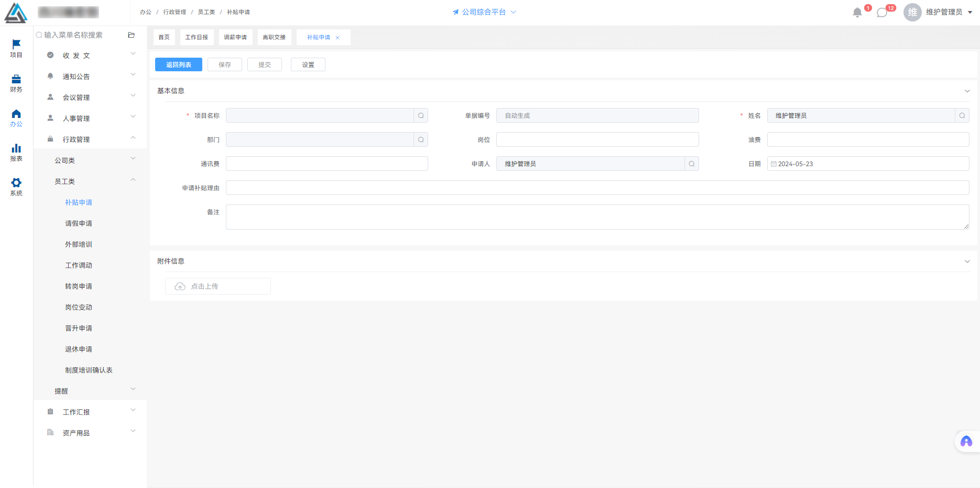Open 转岗申请 in sidebar
980x488 pixels.
79,286
